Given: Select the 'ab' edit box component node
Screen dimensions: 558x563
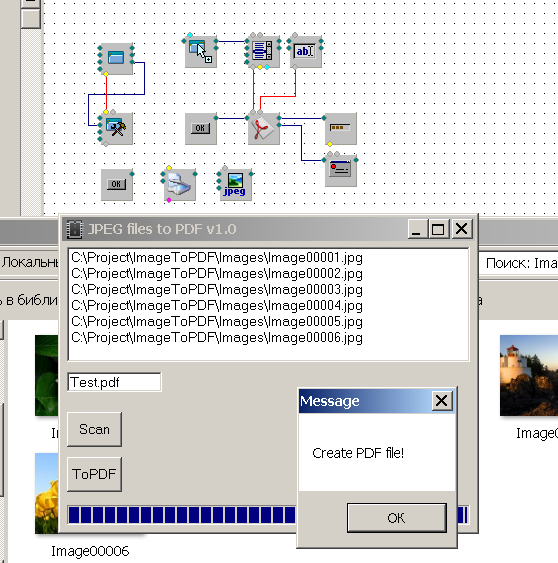Looking at the screenshot, I should point(306,51).
